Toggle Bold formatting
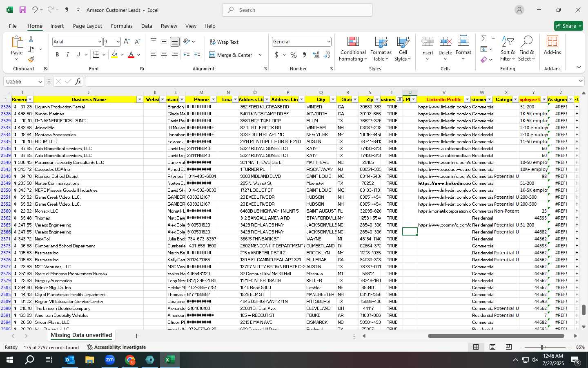Screen dimensions: 588x368 (x=57, y=55)
